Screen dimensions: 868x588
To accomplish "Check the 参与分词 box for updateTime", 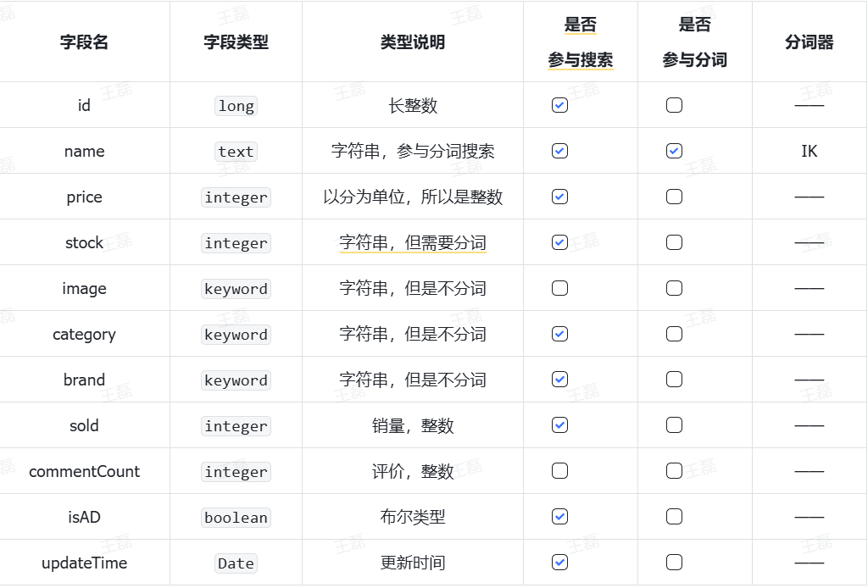I will point(674,563).
